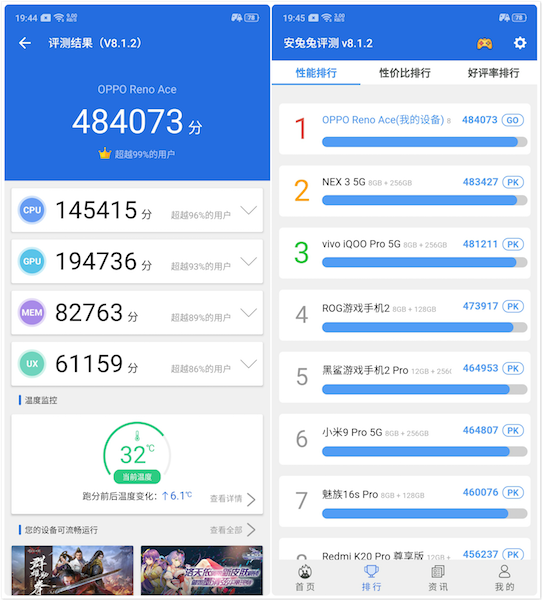Tap the back arrow on results page
542x600 pixels.
(x=25, y=43)
